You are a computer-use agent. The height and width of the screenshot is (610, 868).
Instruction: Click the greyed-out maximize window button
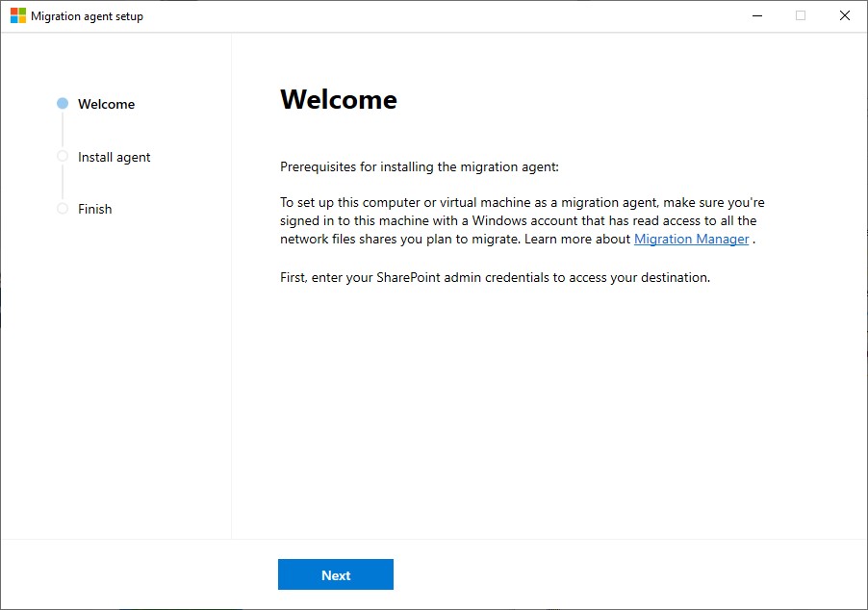click(x=800, y=16)
